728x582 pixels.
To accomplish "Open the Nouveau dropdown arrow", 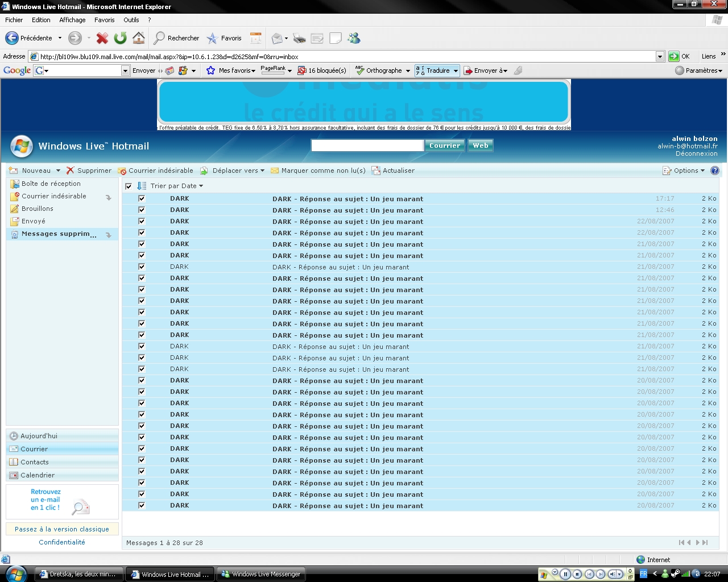I will click(58, 171).
